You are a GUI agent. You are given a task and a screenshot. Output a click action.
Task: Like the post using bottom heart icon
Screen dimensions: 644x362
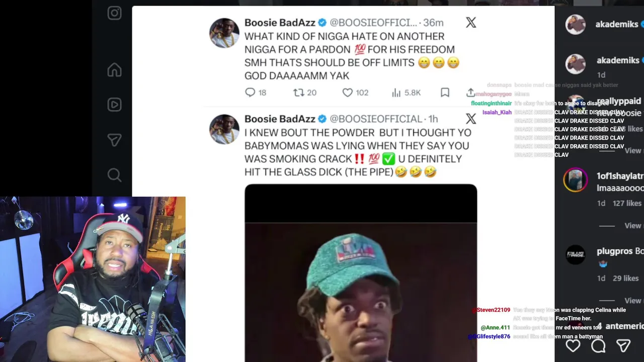point(573,345)
